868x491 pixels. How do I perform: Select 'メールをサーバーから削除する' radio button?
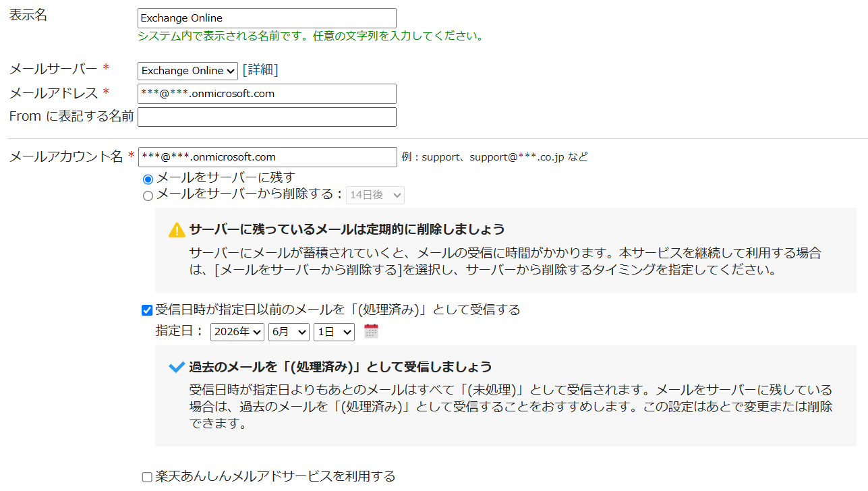click(148, 196)
